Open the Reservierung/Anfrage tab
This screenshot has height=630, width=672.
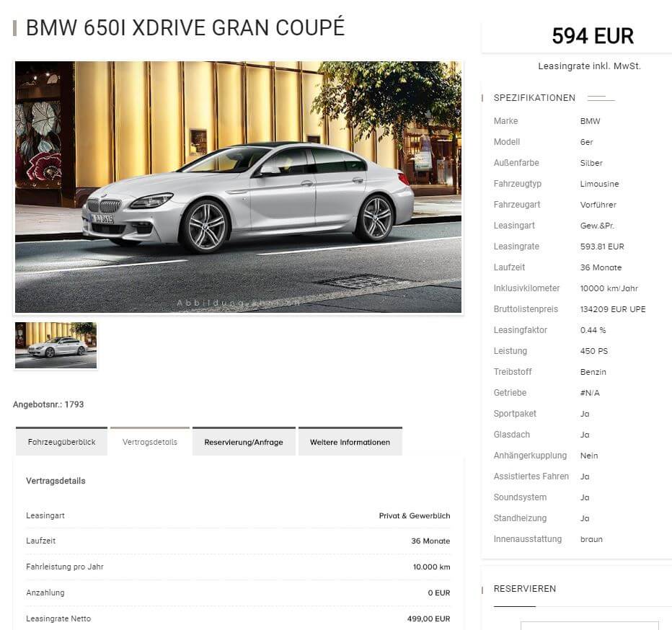244,441
